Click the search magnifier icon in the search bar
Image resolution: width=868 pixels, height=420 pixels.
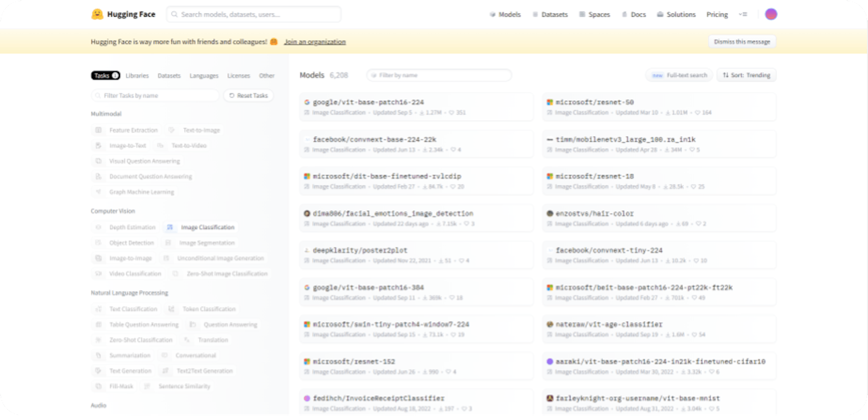pyautogui.click(x=175, y=14)
